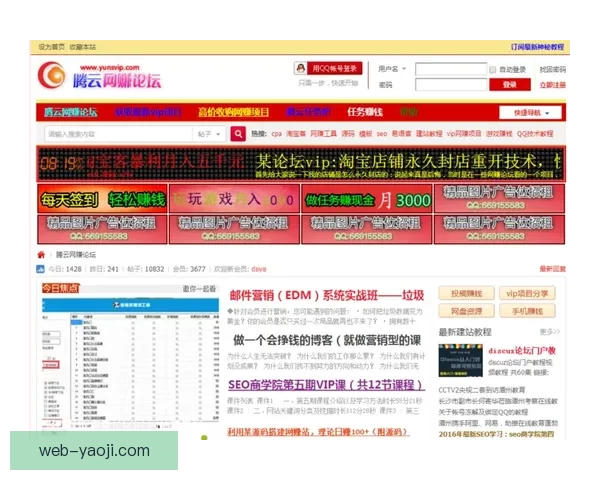Click hot search keyword 淘宝客

point(296,134)
